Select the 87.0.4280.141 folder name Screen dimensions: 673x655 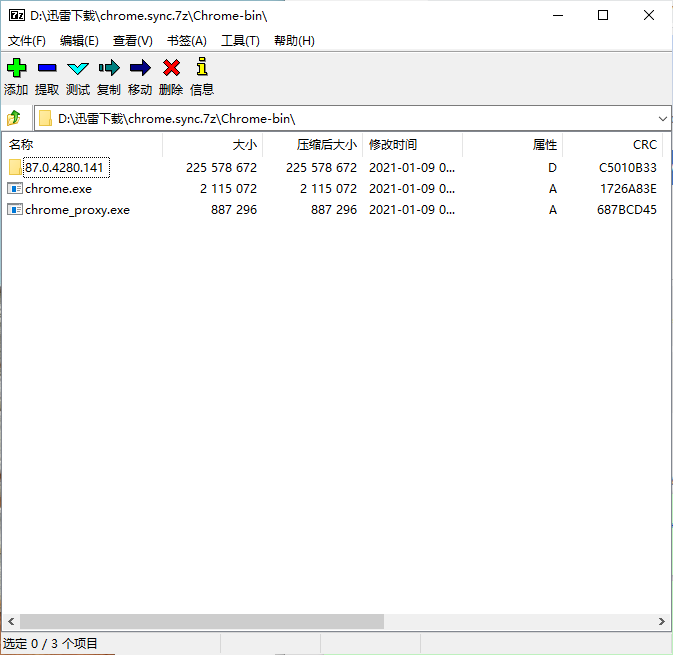[64, 167]
